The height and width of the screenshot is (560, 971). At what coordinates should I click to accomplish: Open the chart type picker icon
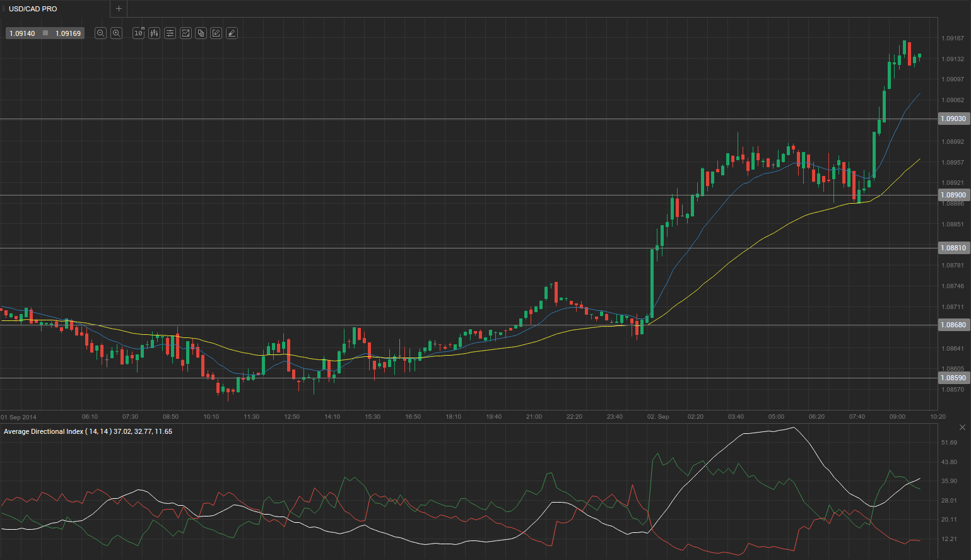185,33
